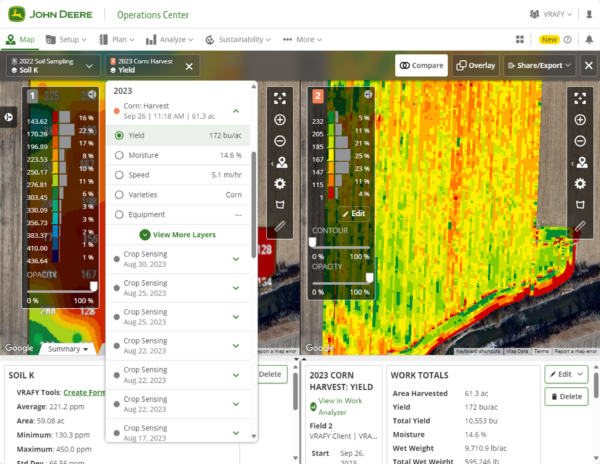Image resolution: width=600 pixels, height=464 pixels.
Task: Open location marker tool in left map toolbar
Action: [280, 163]
